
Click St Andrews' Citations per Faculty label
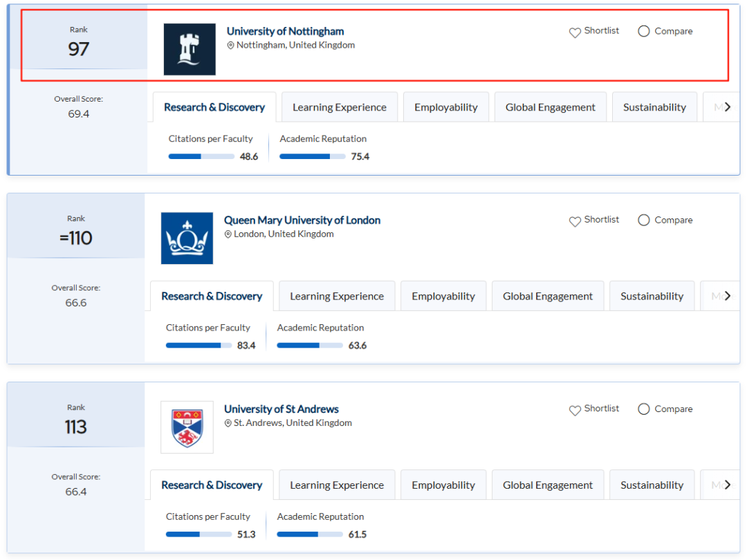(x=208, y=516)
